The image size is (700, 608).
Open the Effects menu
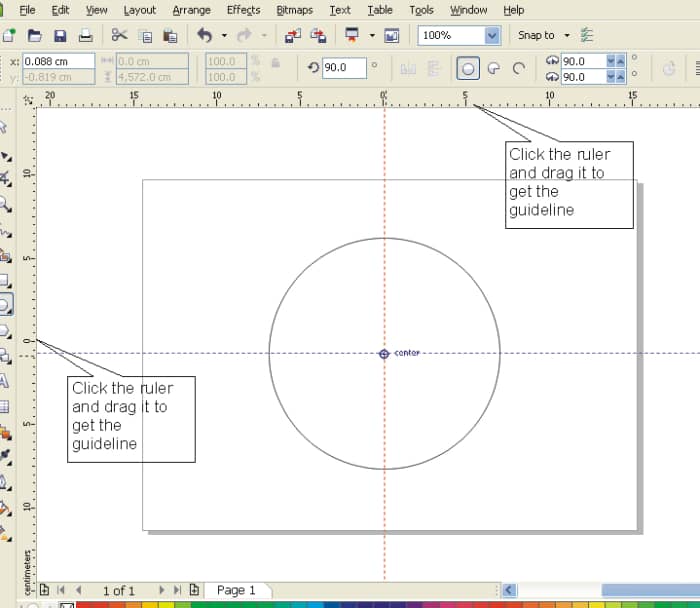pyautogui.click(x=243, y=10)
